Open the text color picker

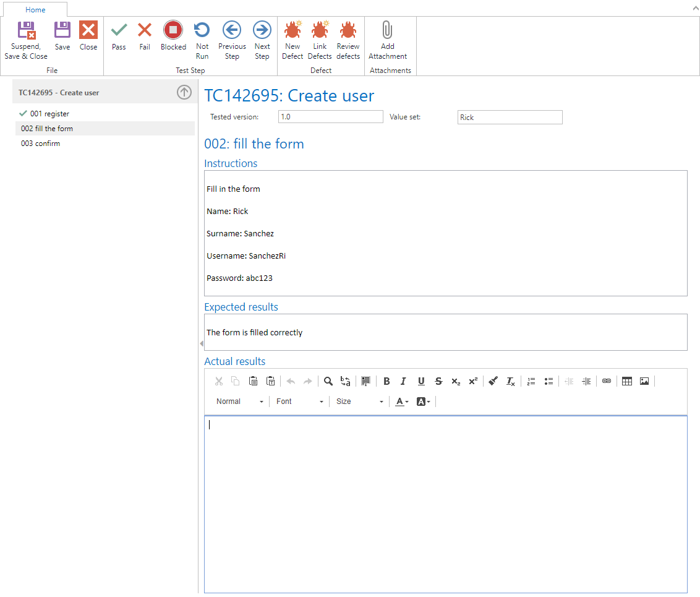402,402
